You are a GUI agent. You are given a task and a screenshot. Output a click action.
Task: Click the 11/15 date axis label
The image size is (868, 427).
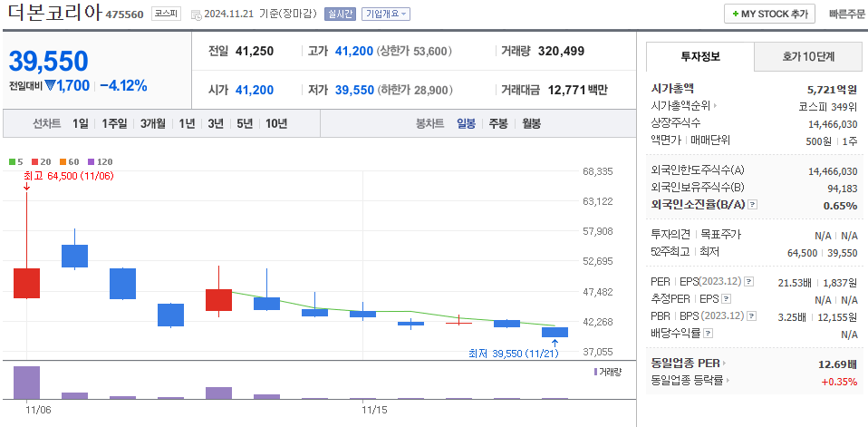tap(374, 411)
